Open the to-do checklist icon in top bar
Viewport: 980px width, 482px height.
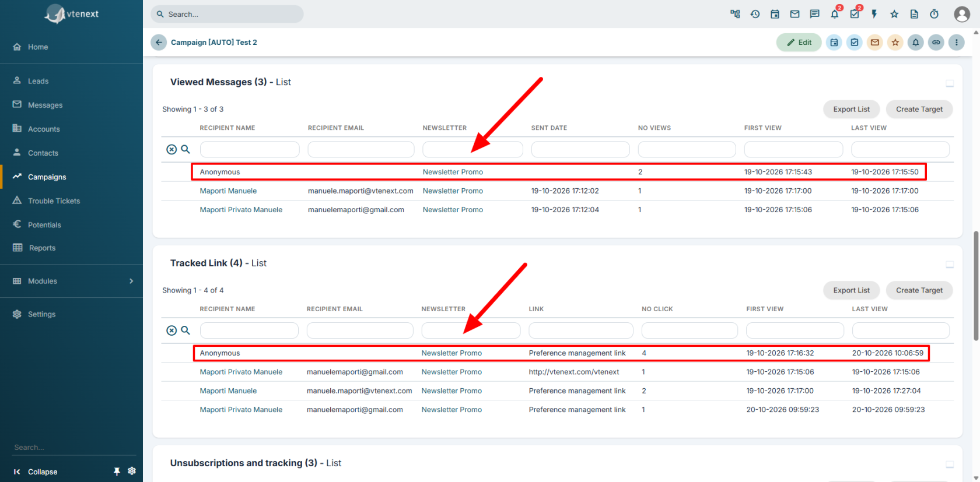pos(854,14)
